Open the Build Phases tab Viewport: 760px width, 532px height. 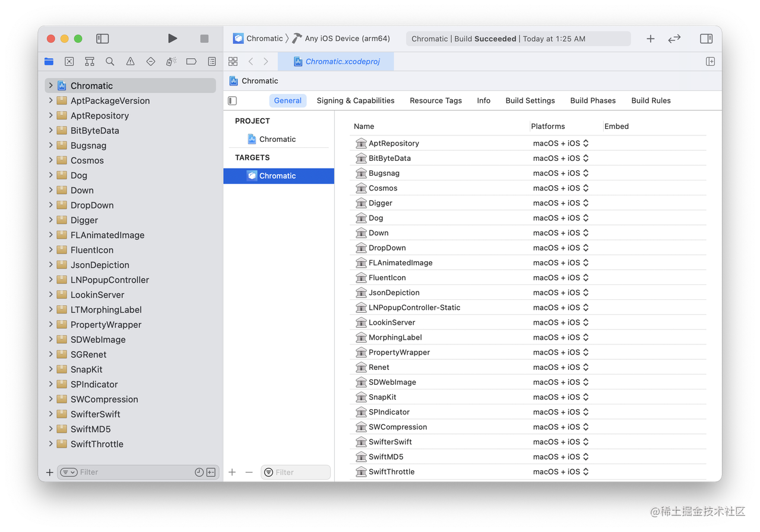pyautogui.click(x=593, y=101)
